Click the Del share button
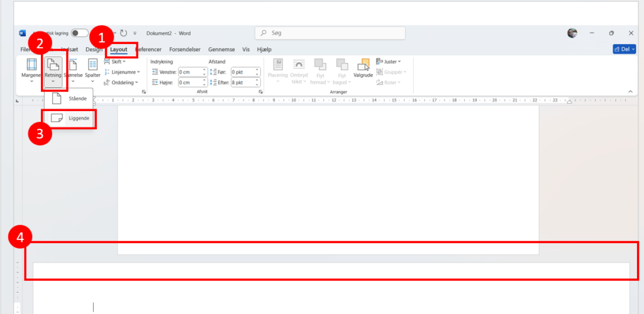The height and width of the screenshot is (314, 644). pyautogui.click(x=624, y=49)
